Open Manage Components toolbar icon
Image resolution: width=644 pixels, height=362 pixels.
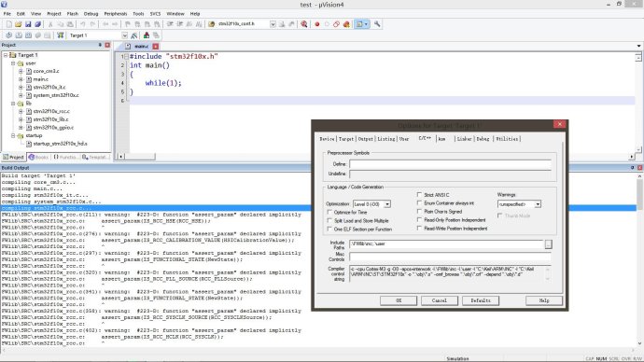point(147,35)
